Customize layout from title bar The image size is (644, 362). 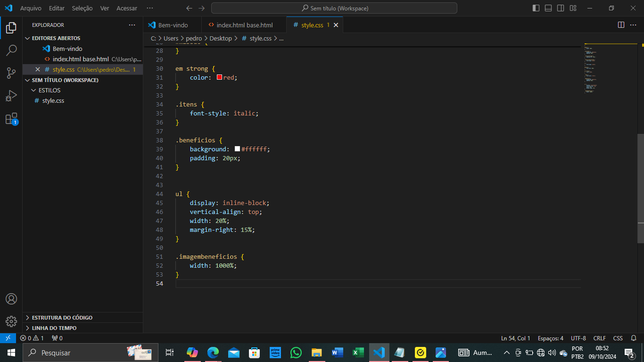coord(573,8)
